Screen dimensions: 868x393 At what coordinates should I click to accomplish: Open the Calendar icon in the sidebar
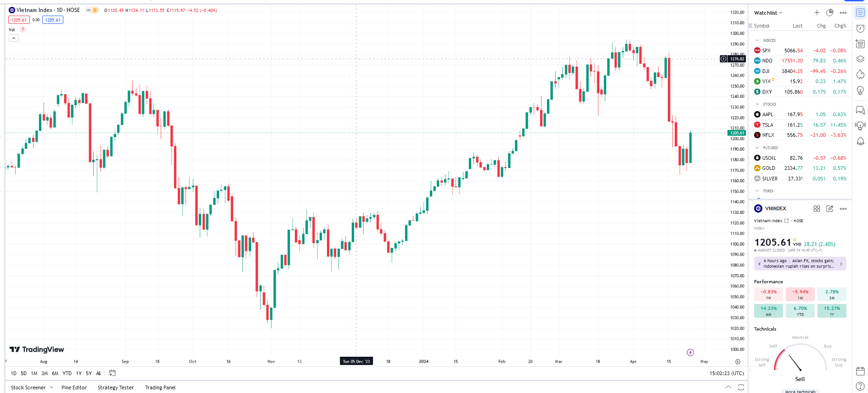point(860,371)
